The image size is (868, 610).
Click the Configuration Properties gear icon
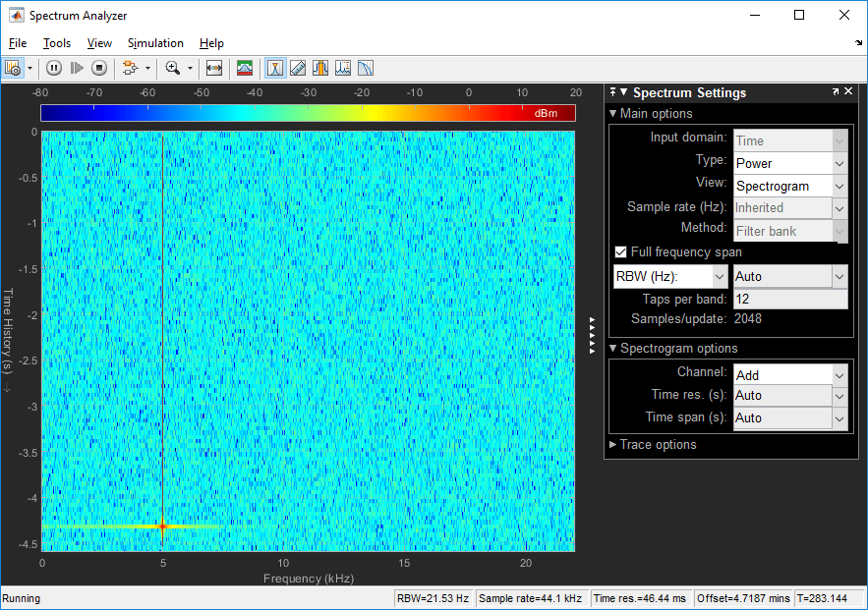click(13, 68)
